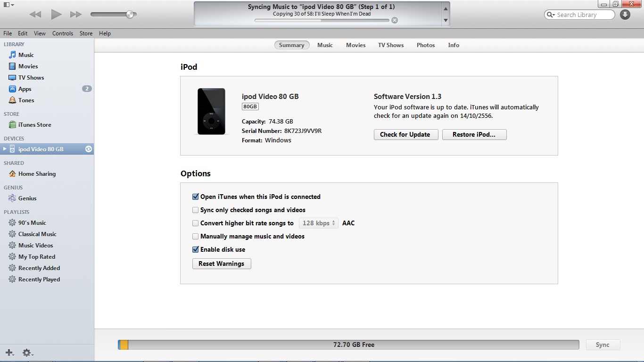
Task: Open the gear actions menu at bottom
Action: click(27, 353)
